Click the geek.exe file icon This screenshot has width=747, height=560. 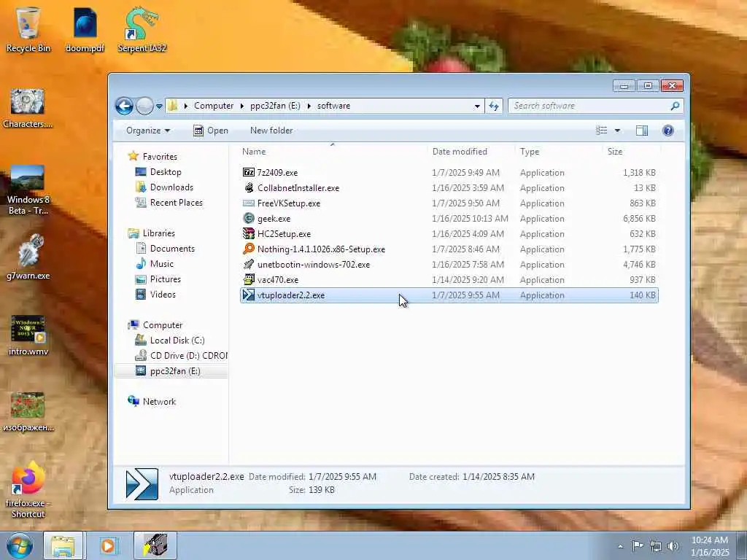point(249,219)
